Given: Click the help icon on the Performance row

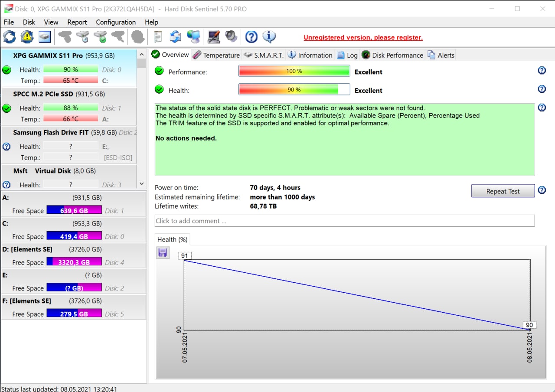Looking at the screenshot, I should point(542,70).
